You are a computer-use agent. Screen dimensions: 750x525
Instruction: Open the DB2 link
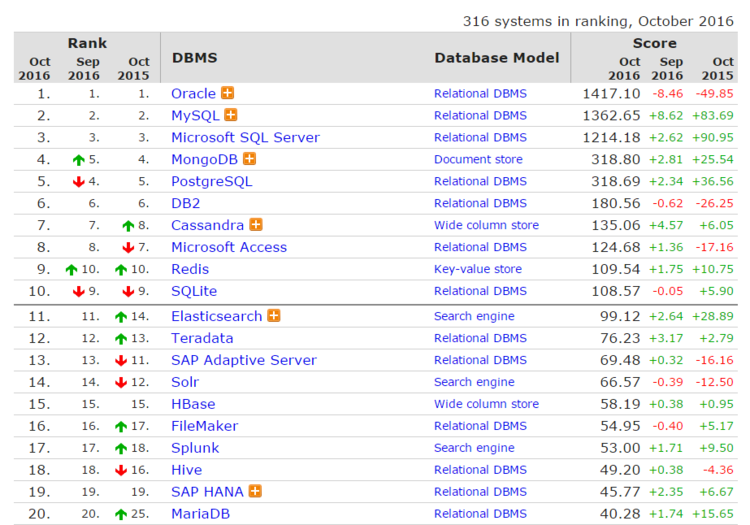coord(186,203)
